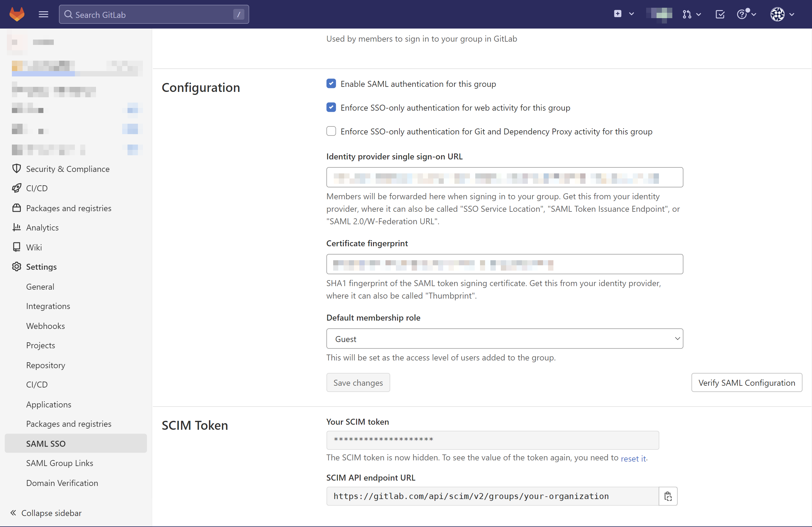Viewport: 812px width, 527px height.
Task: Click the Security & Compliance shield icon
Action: click(16, 169)
